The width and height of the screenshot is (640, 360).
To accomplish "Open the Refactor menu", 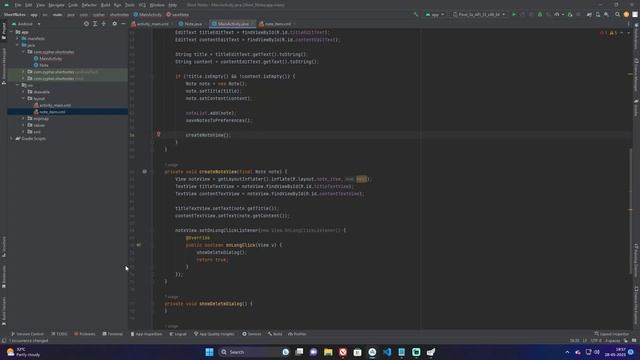I will 89,5.
